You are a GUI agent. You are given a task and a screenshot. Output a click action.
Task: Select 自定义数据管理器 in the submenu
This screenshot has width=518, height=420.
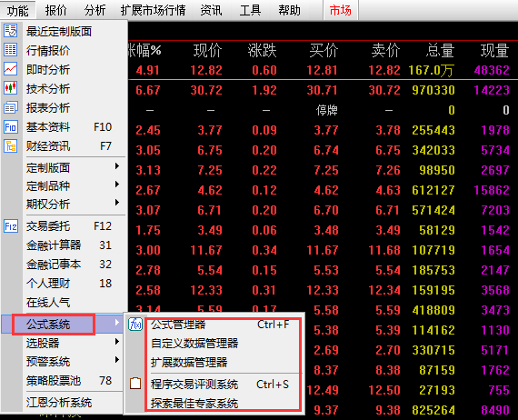pos(194,344)
